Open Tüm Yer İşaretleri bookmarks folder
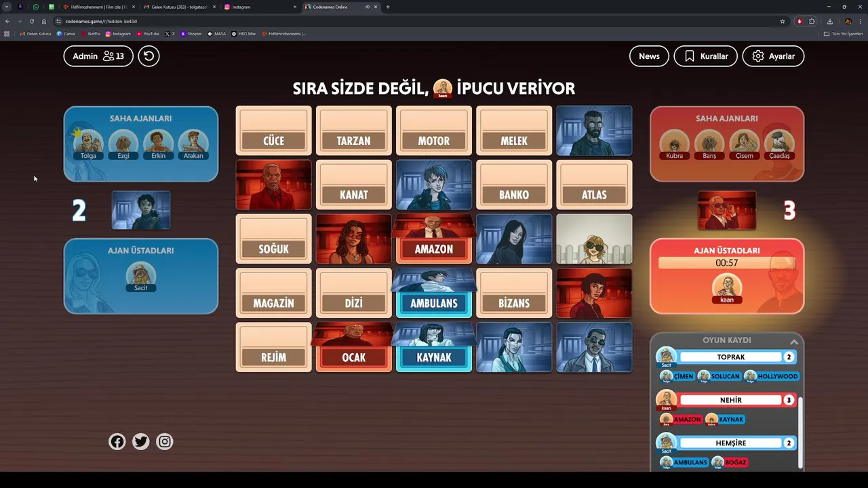 pyautogui.click(x=844, y=33)
